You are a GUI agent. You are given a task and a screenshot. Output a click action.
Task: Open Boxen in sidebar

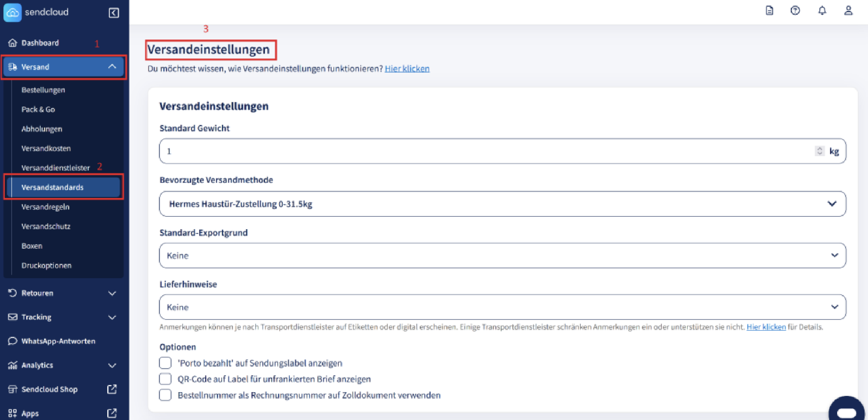pyautogui.click(x=32, y=246)
